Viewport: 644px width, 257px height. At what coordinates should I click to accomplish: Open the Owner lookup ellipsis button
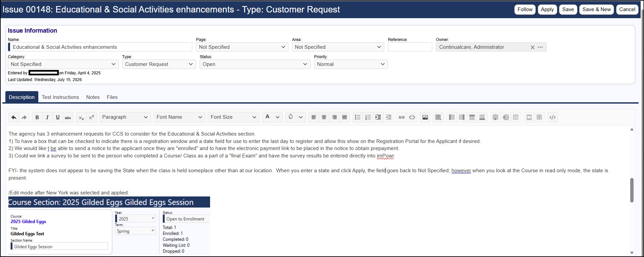pyautogui.click(x=540, y=47)
